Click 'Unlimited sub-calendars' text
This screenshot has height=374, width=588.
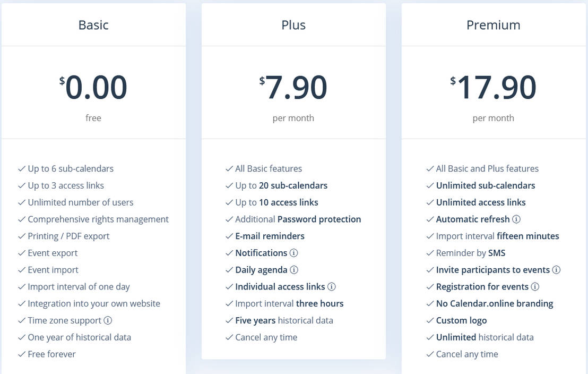486,185
